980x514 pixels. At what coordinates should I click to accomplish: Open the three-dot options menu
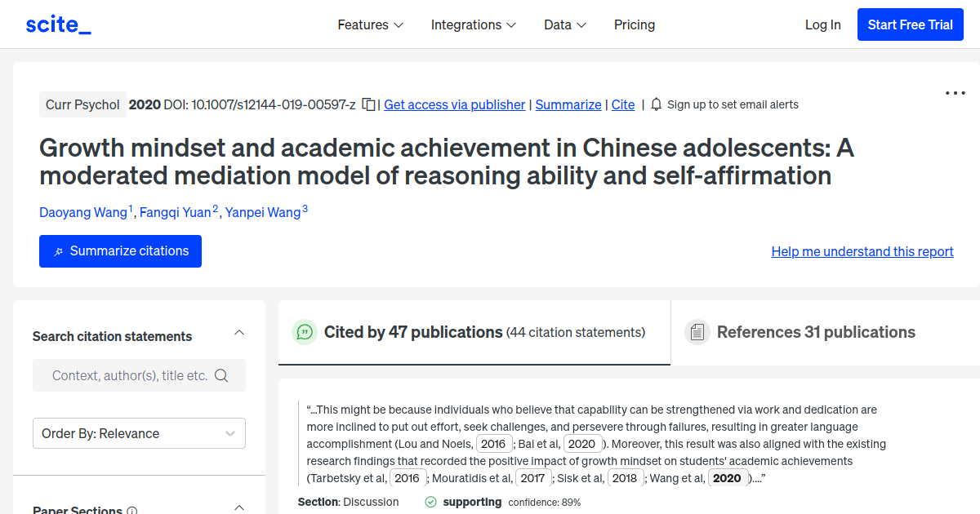(954, 93)
